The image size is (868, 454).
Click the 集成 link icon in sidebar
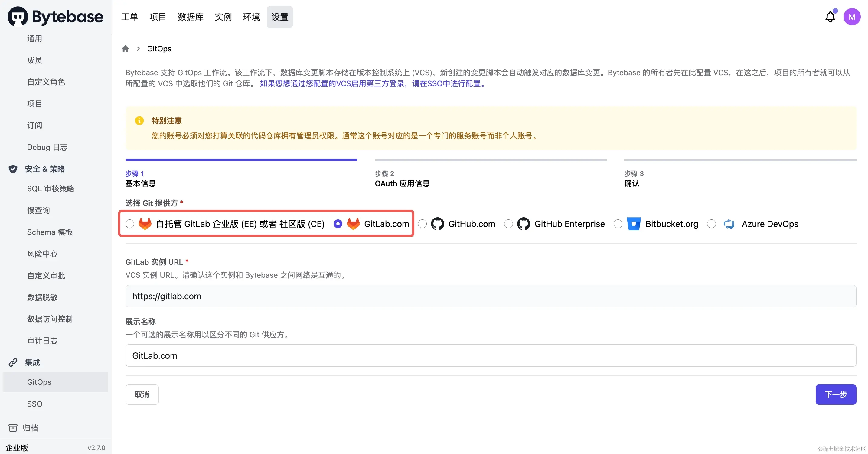(13, 362)
